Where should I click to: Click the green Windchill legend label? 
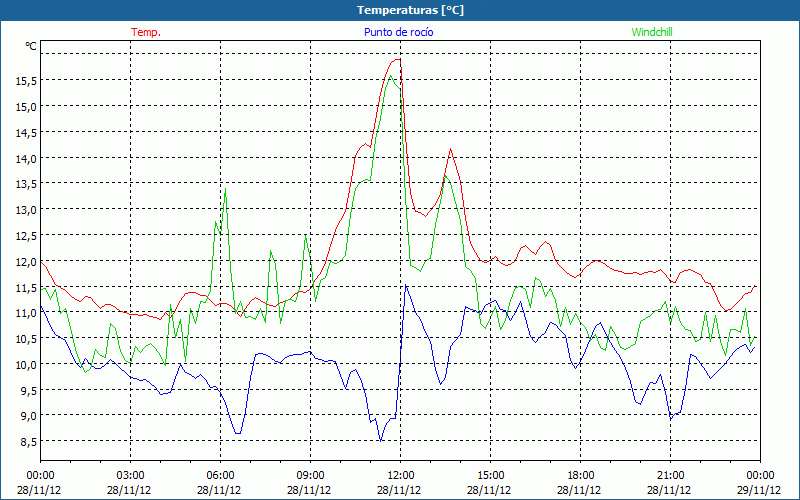coord(652,32)
